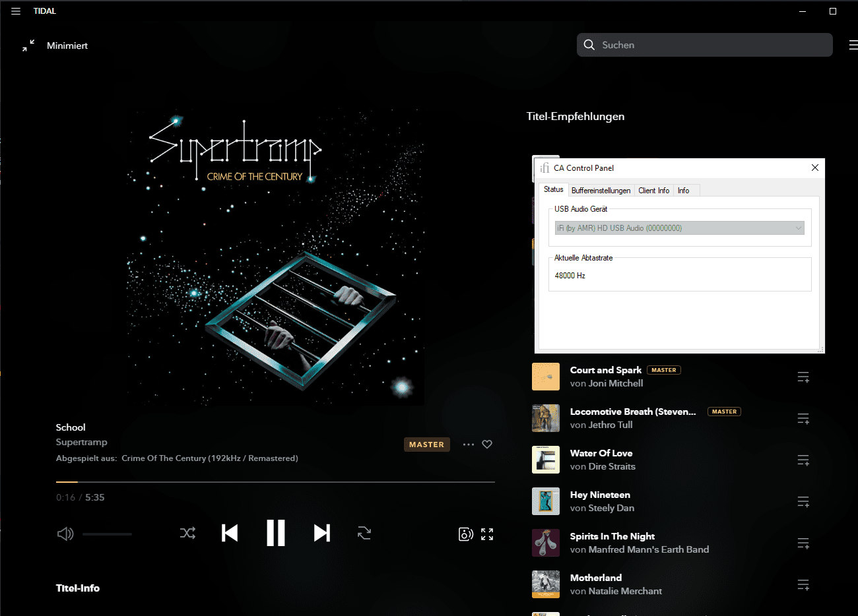858x616 pixels.
Task: Open artist link Steely Dan
Action: [x=611, y=508]
